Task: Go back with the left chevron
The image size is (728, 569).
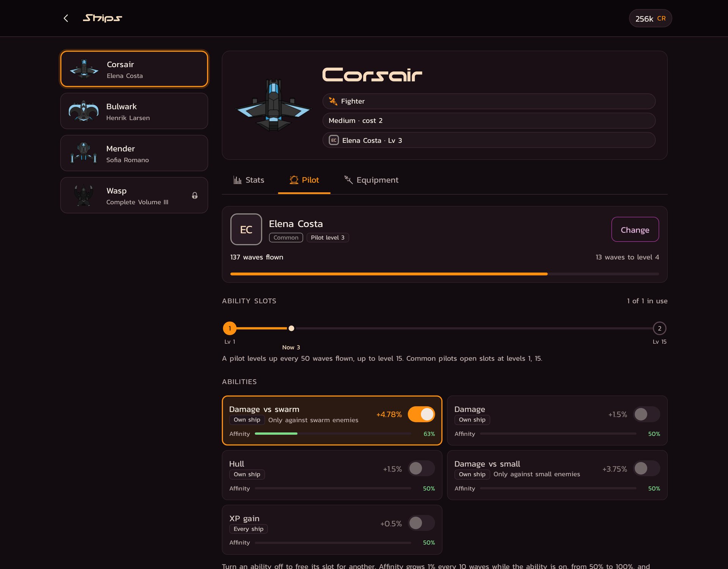Action: (x=66, y=18)
